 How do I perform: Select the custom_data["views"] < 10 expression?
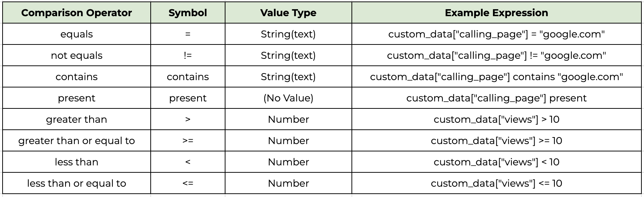pos(496,162)
